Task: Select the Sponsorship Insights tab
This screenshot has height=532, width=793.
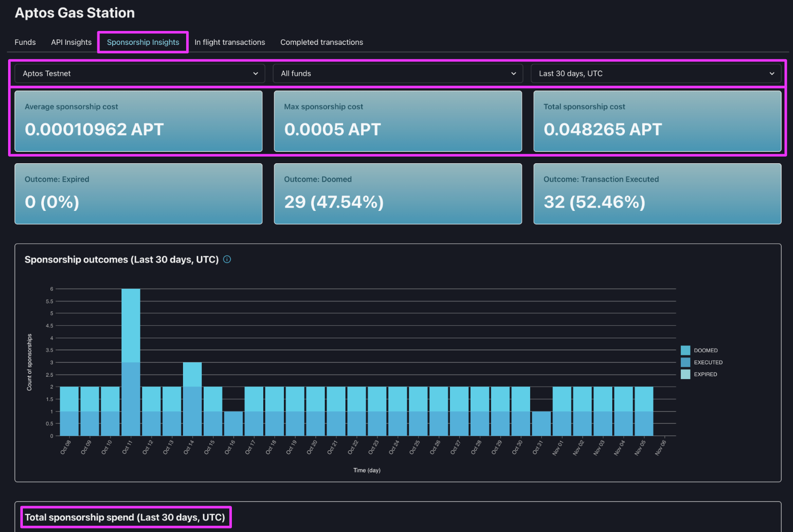Action: pyautogui.click(x=143, y=42)
